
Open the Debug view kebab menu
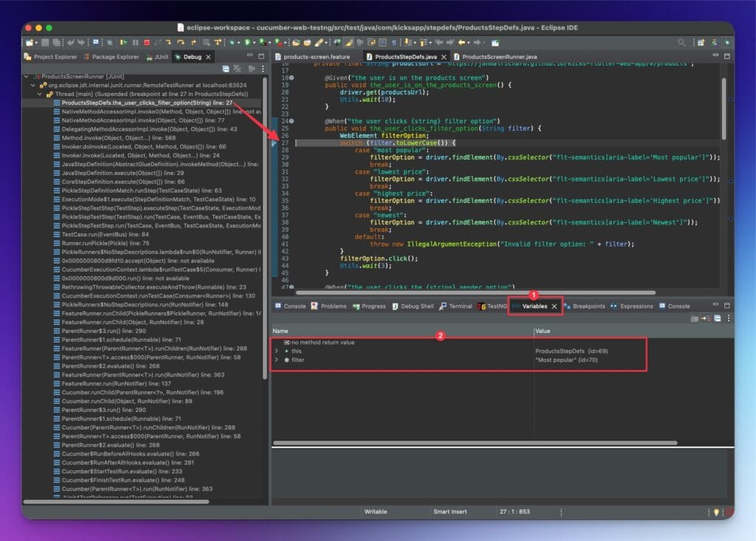pos(263,69)
